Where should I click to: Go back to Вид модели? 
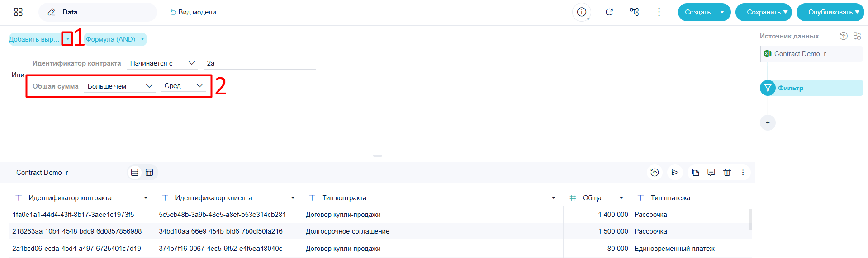point(193,12)
